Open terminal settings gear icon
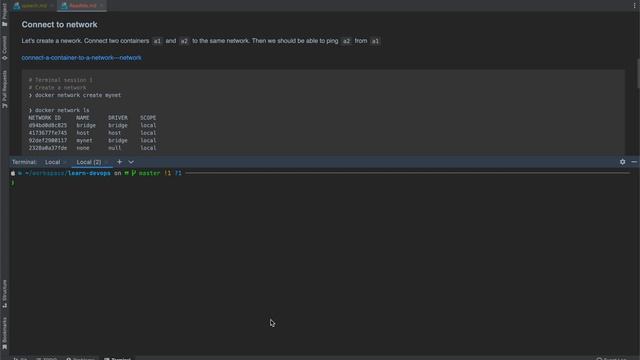 point(622,162)
